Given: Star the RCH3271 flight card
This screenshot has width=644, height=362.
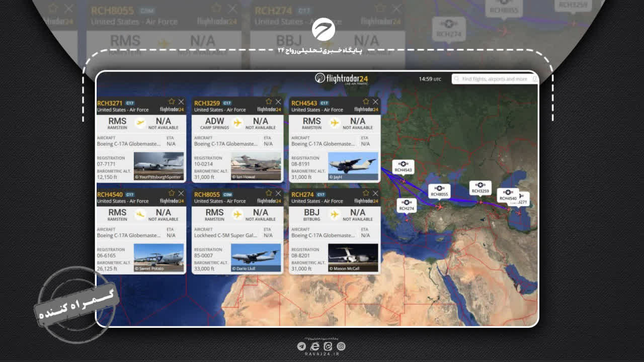Looking at the screenshot, I should tap(172, 102).
